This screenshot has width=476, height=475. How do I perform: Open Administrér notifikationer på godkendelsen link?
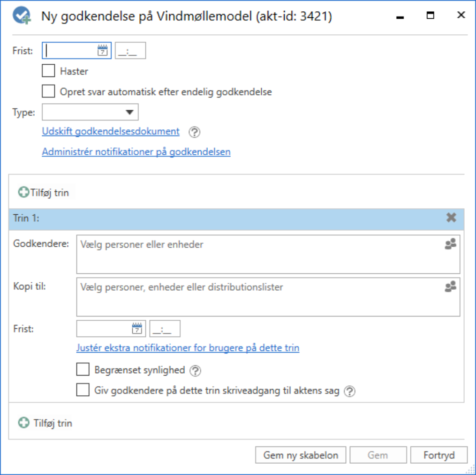pyautogui.click(x=136, y=152)
